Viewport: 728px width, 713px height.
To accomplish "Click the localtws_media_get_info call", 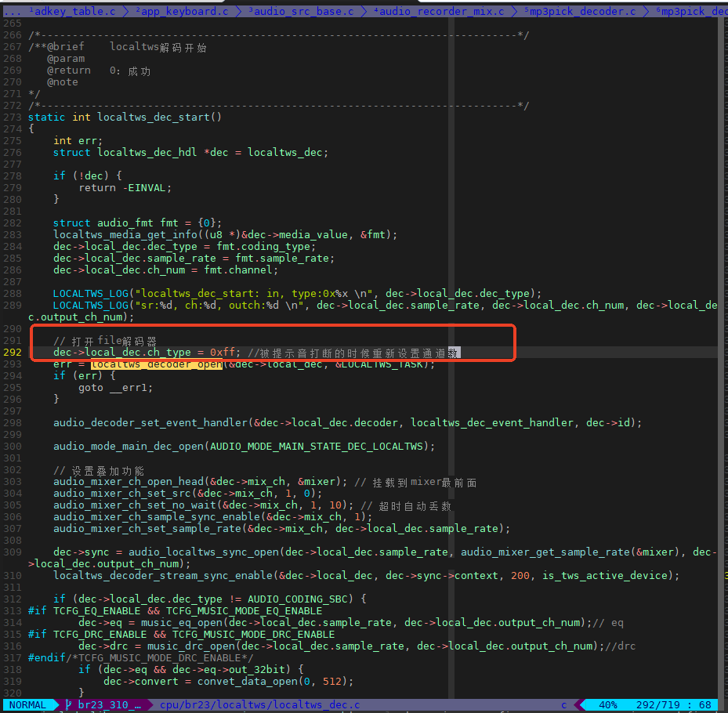I will [x=125, y=235].
